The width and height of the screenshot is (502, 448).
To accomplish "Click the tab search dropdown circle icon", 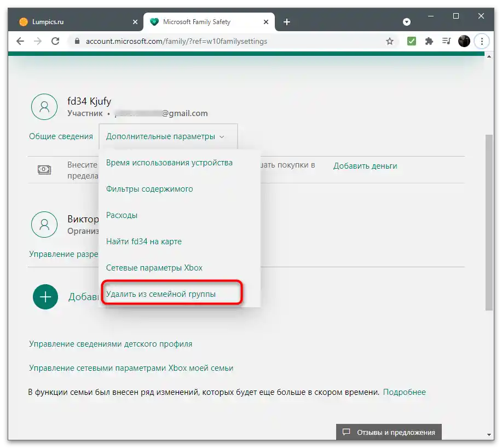I will tap(407, 22).
